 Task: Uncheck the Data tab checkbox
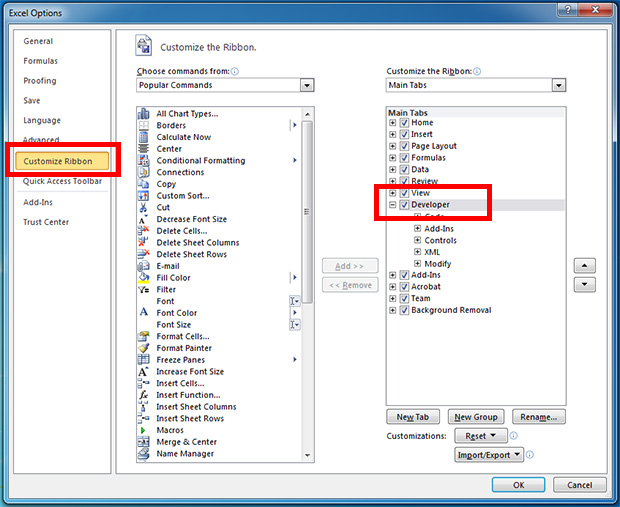point(404,169)
